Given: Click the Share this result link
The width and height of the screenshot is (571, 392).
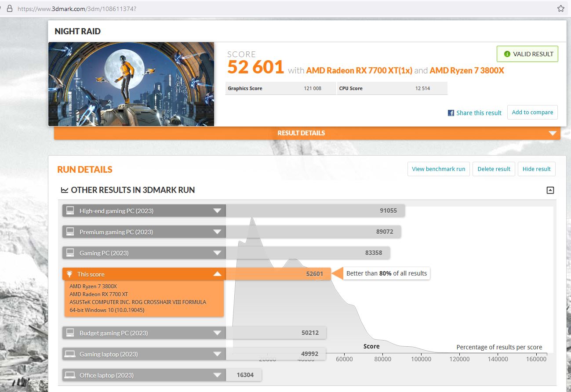Looking at the screenshot, I should (x=479, y=113).
